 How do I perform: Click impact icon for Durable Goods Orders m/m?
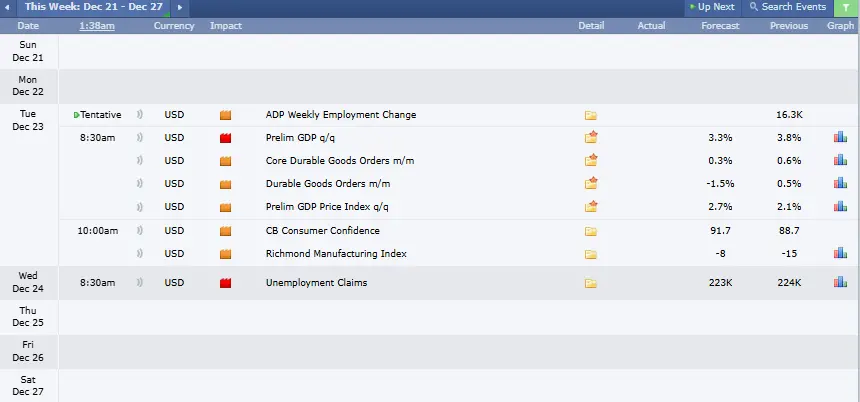(225, 184)
